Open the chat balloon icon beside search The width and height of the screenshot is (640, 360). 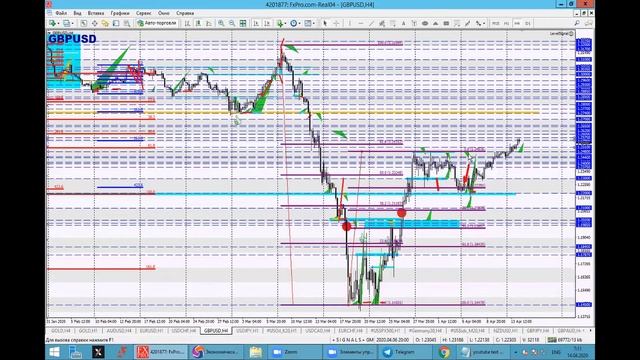point(588,23)
